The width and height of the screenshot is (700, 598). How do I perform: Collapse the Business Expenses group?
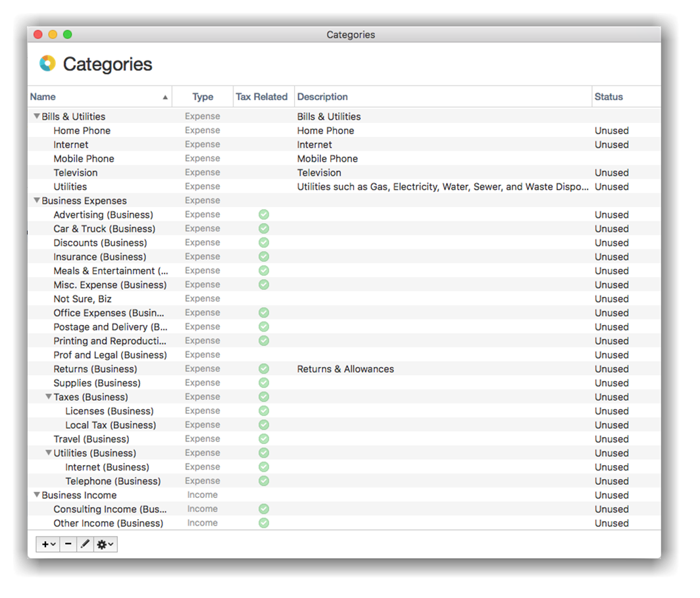pos(37,201)
